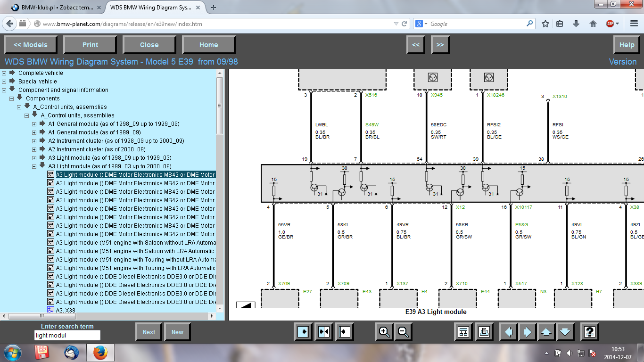Open the Windows Start menu
644x362 pixels.
click(x=12, y=353)
